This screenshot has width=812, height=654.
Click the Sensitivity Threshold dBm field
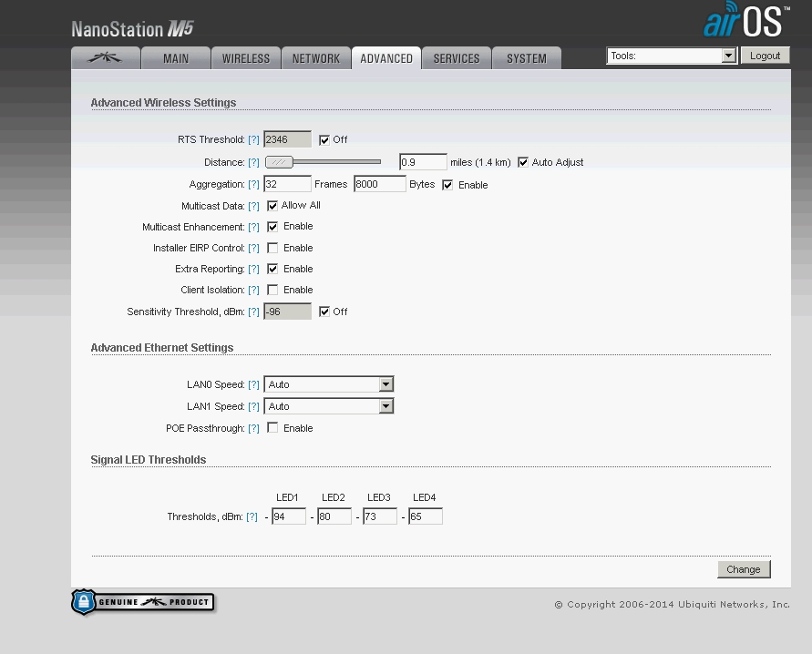287,312
